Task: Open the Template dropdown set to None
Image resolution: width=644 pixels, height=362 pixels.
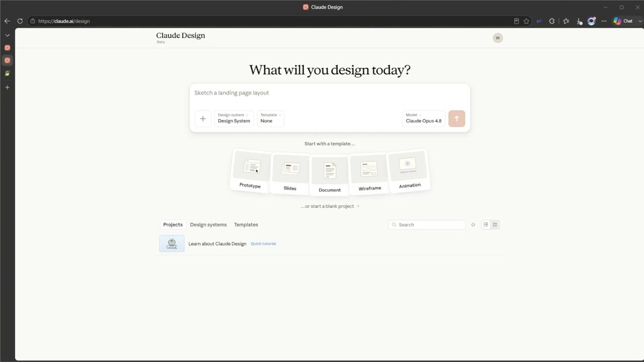Action: coord(270,118)
